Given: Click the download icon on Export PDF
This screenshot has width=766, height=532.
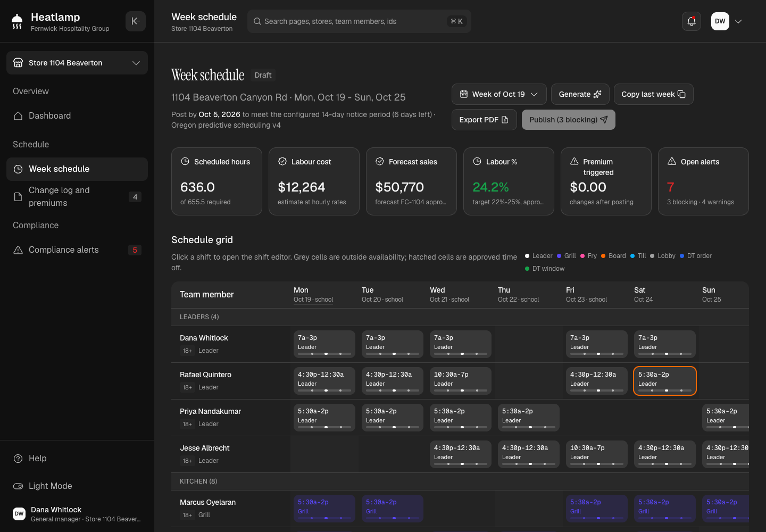Looking at the screenshot, I should click(505, 120).
